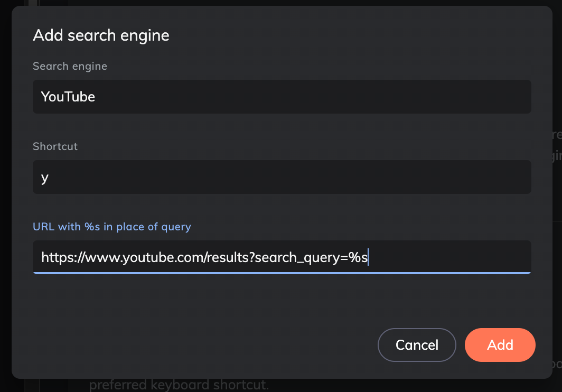This screenshot has width=562, height=392.
Task: Click the Add button to save engine
Action: 500,344
